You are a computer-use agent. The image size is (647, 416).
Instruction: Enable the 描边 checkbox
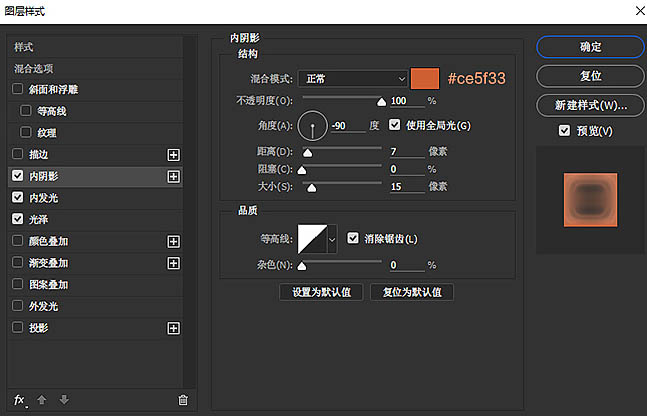pos(17,154)
